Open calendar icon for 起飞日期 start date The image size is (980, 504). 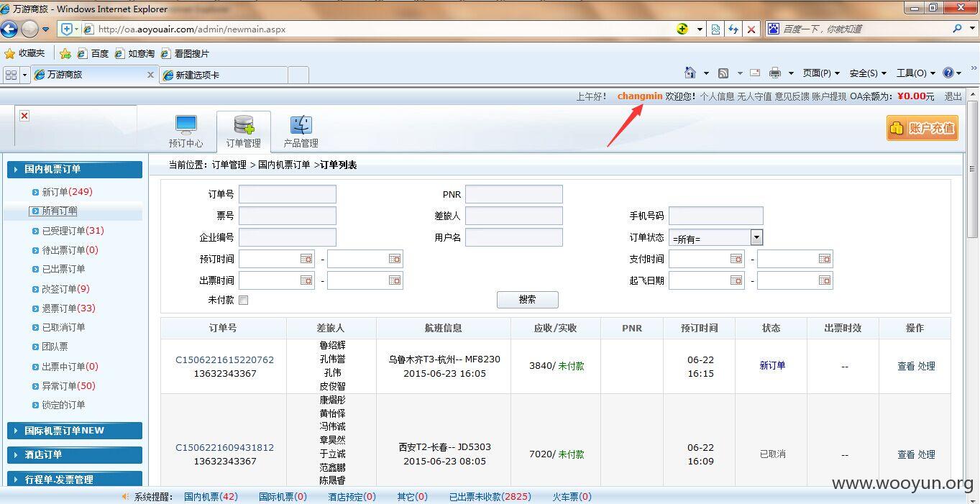736,280
